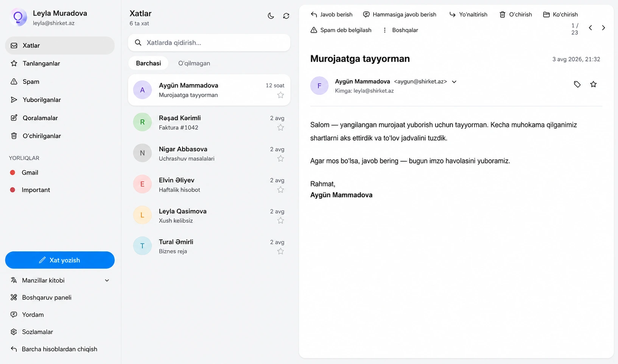This screenshot has height=364, width=618.
Task: Go to the previous message
Action: point(590,28)
